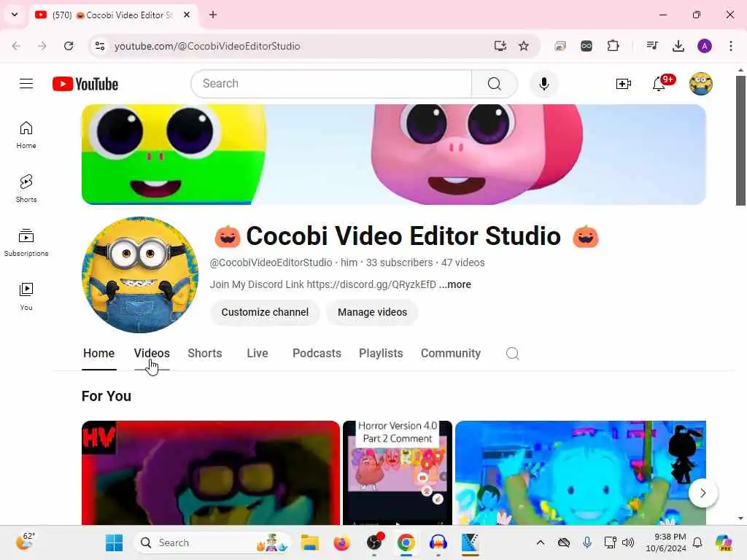This screenshot has height=560, width=747.
Task: Open Chrome three-dot menu
Action: (731, 46)
